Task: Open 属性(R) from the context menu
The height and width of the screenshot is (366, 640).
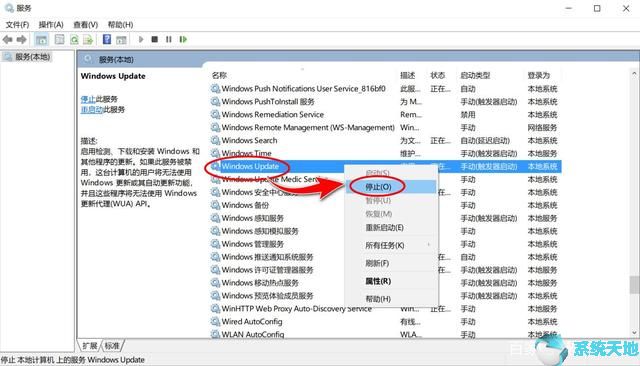Action: pos(391,281)
